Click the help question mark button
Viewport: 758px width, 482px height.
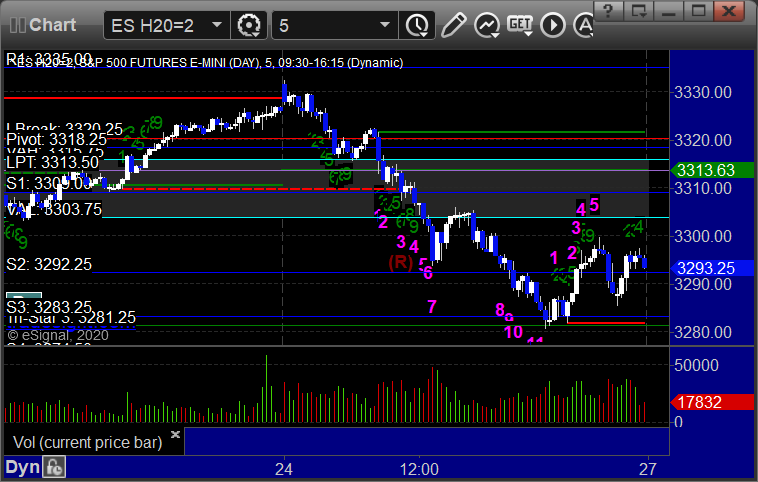coord(608,10)
